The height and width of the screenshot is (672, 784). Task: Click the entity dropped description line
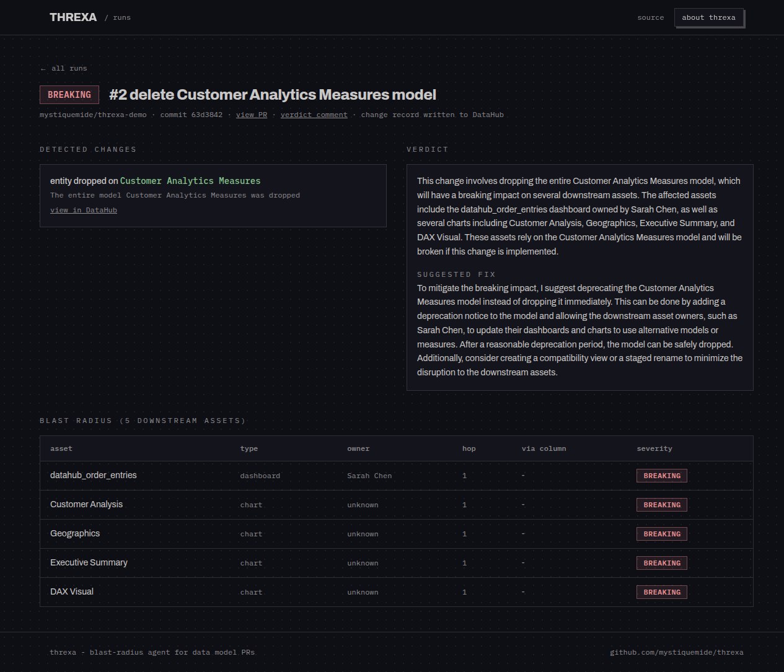point(175,195)
